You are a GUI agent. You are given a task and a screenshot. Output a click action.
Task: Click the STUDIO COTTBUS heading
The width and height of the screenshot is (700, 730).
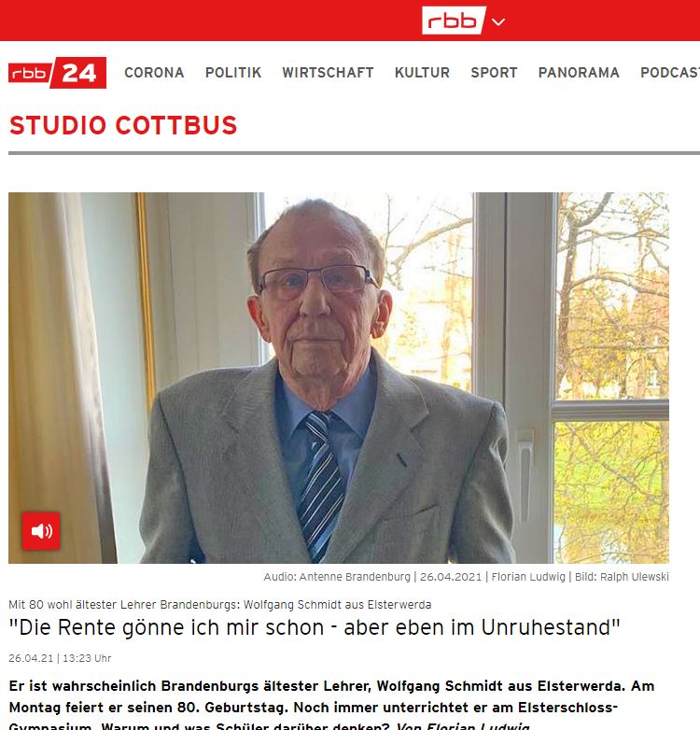pos(123,126)
